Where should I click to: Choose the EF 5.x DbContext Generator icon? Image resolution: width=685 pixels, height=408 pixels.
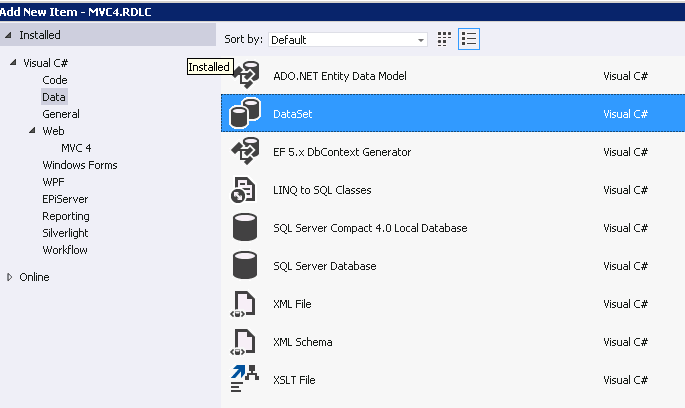click(245, 151)
